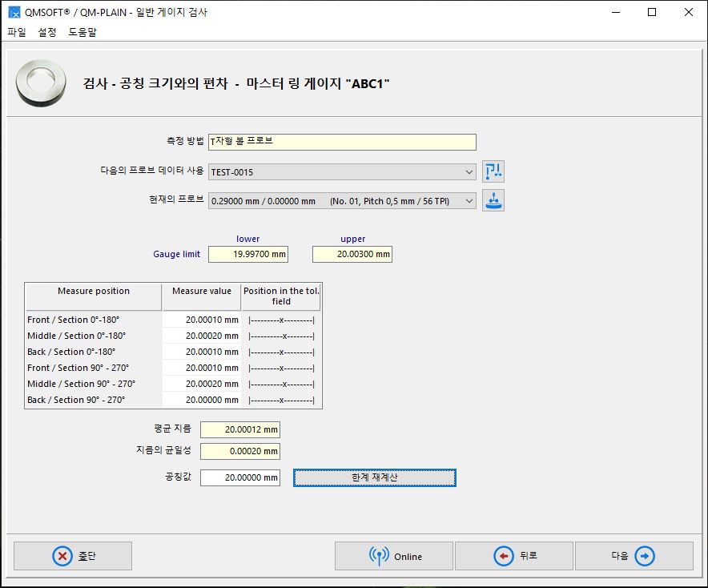Click the QMSOFT app icon in title bar

[14, 12]
